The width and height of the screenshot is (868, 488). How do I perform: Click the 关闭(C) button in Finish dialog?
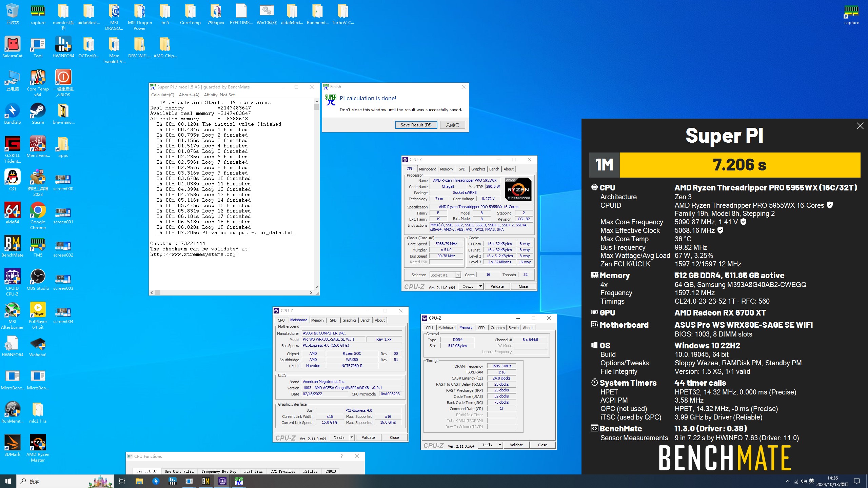pyautogui.click(x=453, y=125)
